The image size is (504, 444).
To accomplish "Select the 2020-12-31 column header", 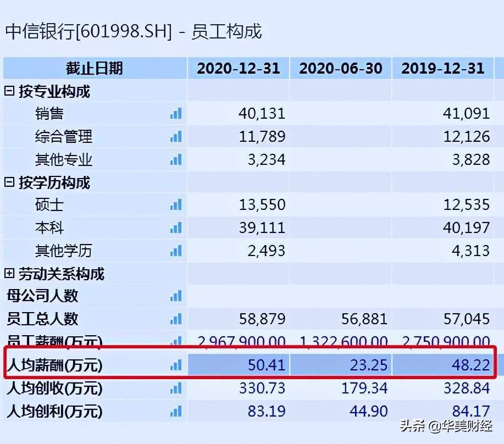I will [239, 68].
